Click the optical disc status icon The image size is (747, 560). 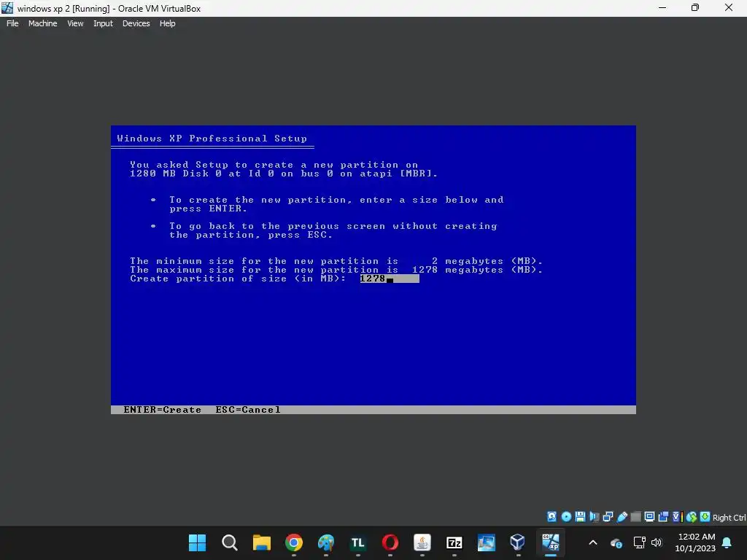pos(566,517)
